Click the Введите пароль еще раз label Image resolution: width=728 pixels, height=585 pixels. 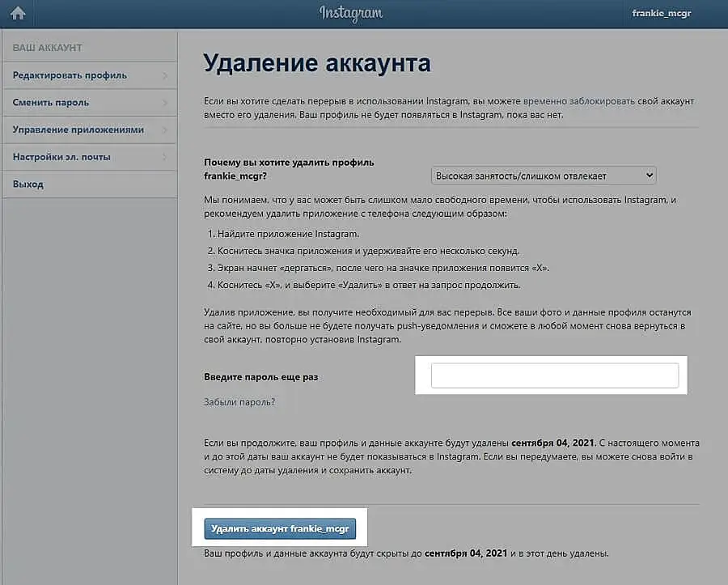click(x=268, y=377)
